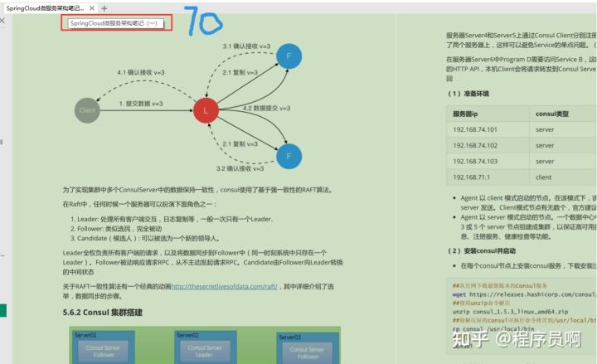Open a new tab with the plus icon

tap(104, 8)
